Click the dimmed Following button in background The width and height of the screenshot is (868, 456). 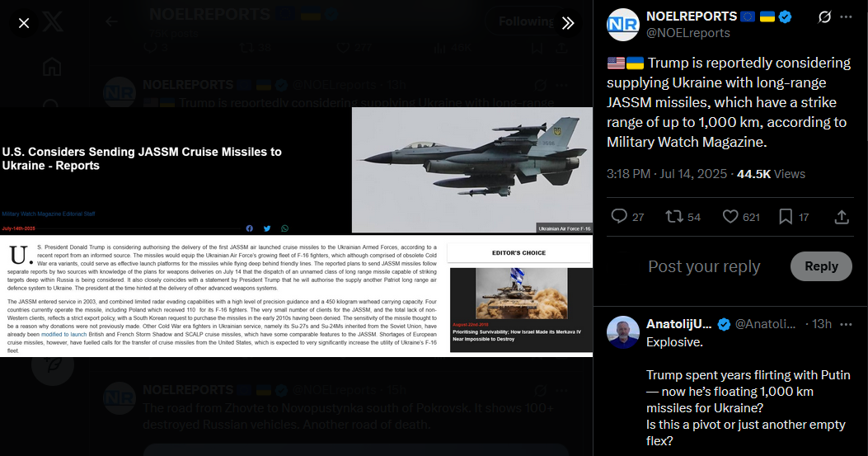coord(525,21)
